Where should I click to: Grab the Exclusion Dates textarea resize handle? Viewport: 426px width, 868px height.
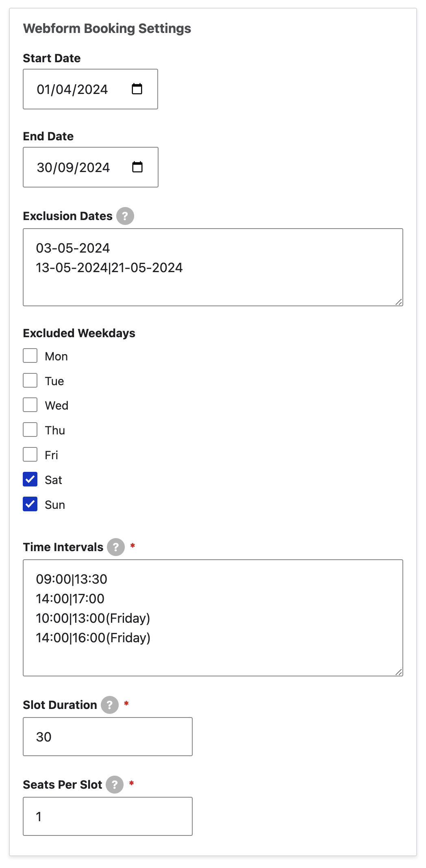[x=399, y=302]
